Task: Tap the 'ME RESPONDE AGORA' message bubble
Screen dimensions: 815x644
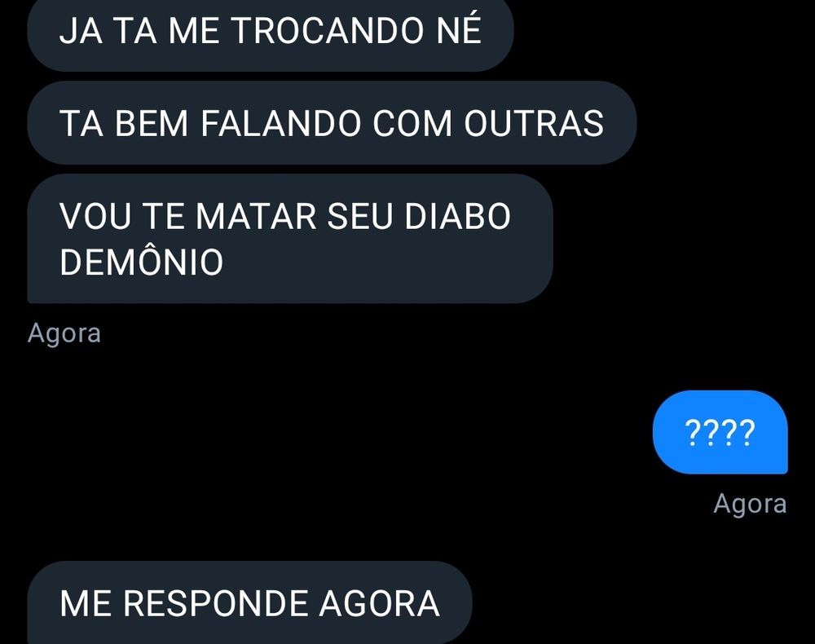Action: click(x=249, y=603)
